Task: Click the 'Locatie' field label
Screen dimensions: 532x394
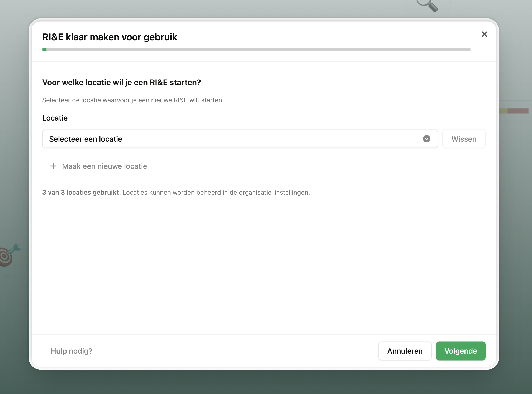Action: tap(55, 118)
